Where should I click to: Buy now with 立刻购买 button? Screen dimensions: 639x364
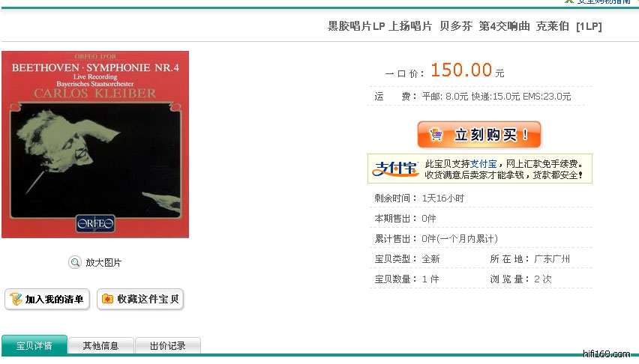point(479,134)
